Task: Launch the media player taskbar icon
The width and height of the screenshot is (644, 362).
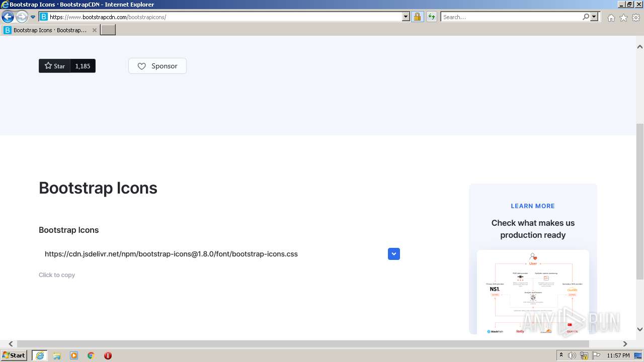Action: [x=74, y=355]
